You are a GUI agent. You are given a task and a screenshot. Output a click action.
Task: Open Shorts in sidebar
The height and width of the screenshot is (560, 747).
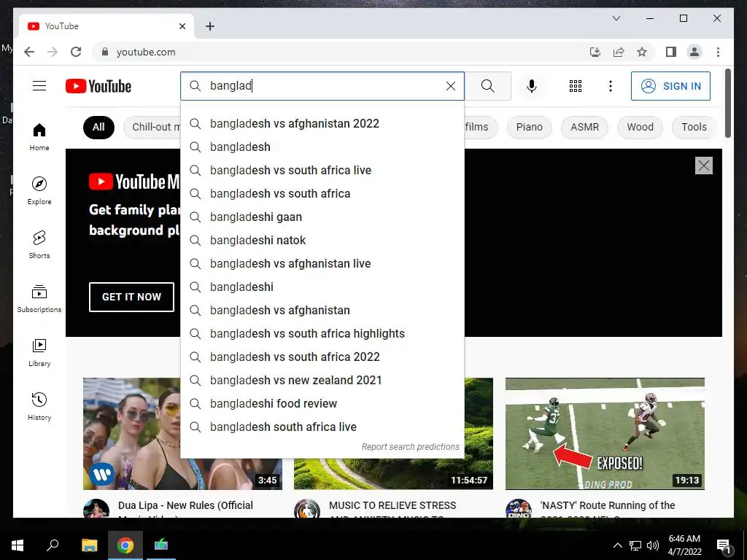(39, 244)
